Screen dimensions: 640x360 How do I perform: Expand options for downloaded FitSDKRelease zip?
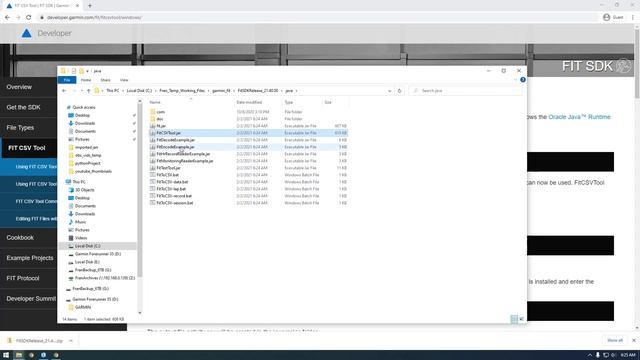71,340
